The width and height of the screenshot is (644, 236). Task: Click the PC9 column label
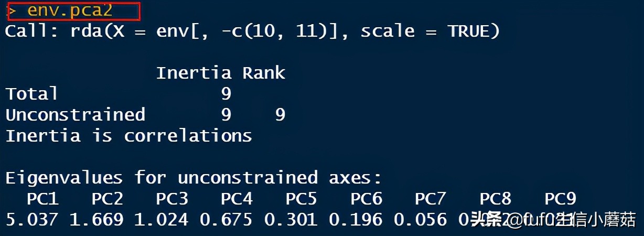560,199
